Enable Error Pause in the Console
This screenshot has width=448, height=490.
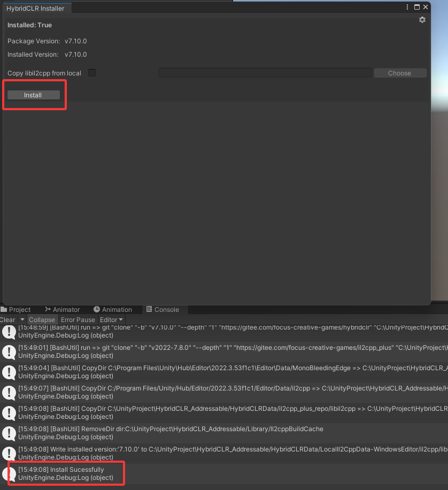click(x=78, y=319)
